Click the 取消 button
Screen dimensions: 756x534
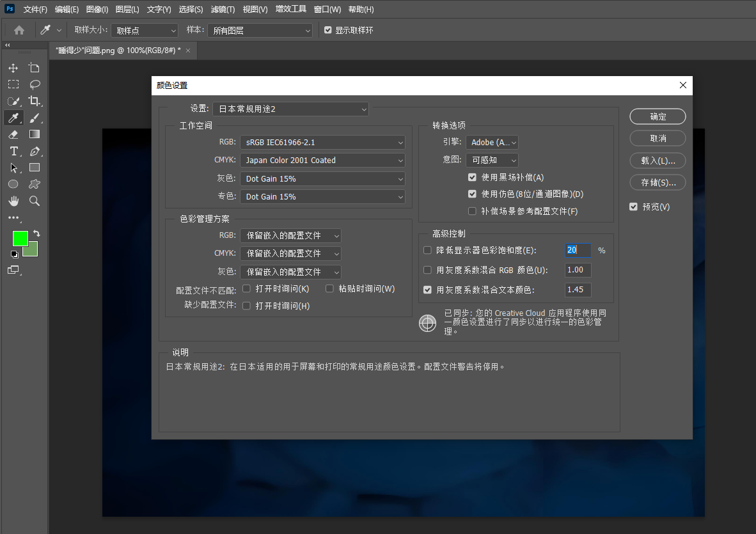[x=658, y=138]
